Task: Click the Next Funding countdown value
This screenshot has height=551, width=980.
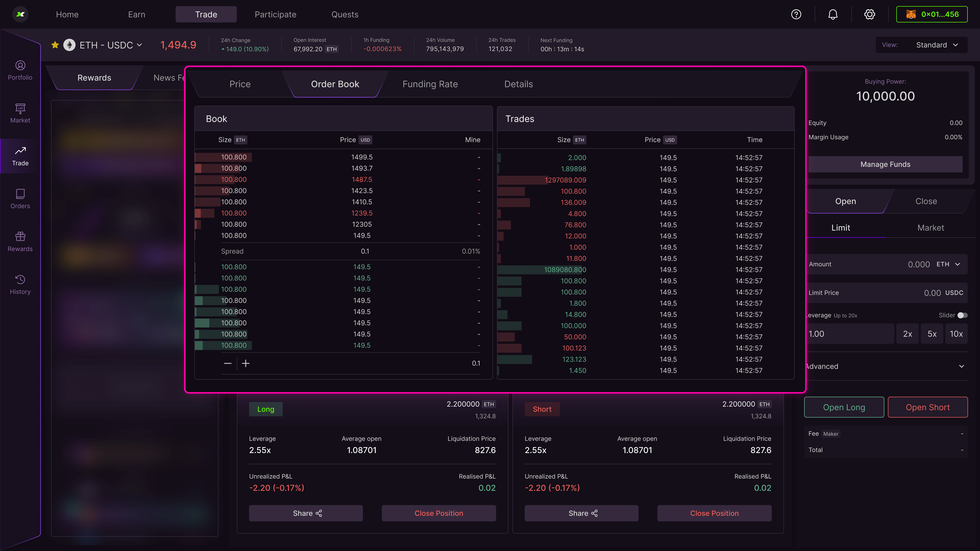Action: point(562,49)
